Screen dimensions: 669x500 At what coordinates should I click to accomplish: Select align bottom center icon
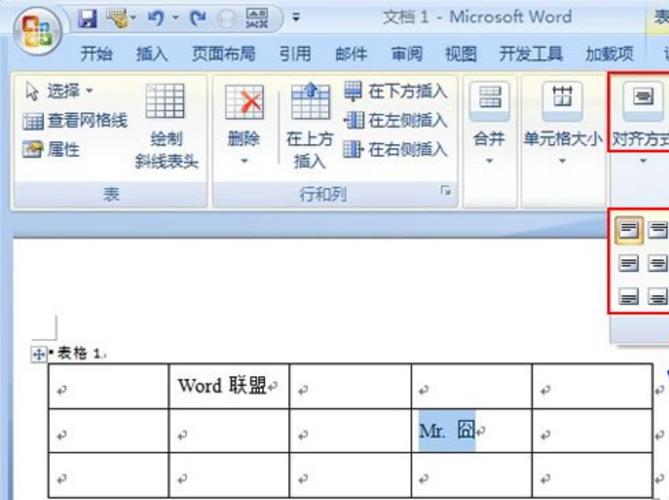pyautogui.click(x=657, y=296)
